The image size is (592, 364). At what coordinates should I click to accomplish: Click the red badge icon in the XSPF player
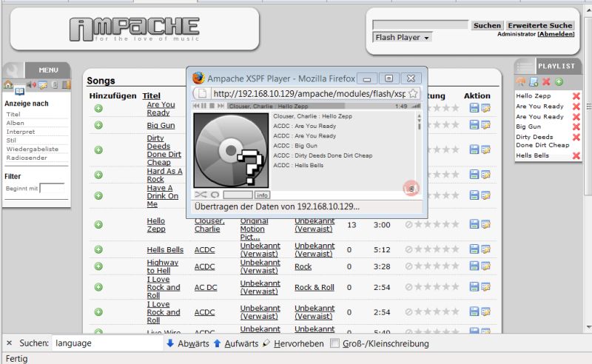pyautogui.click(x=411, y=189)
